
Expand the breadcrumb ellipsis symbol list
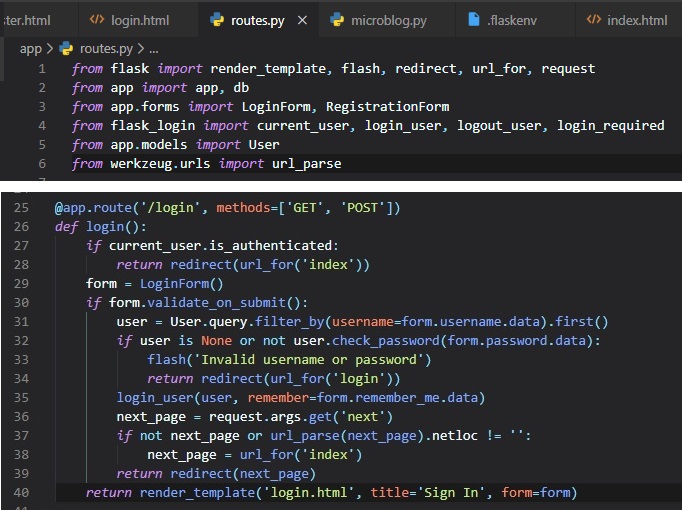(152, 48)
